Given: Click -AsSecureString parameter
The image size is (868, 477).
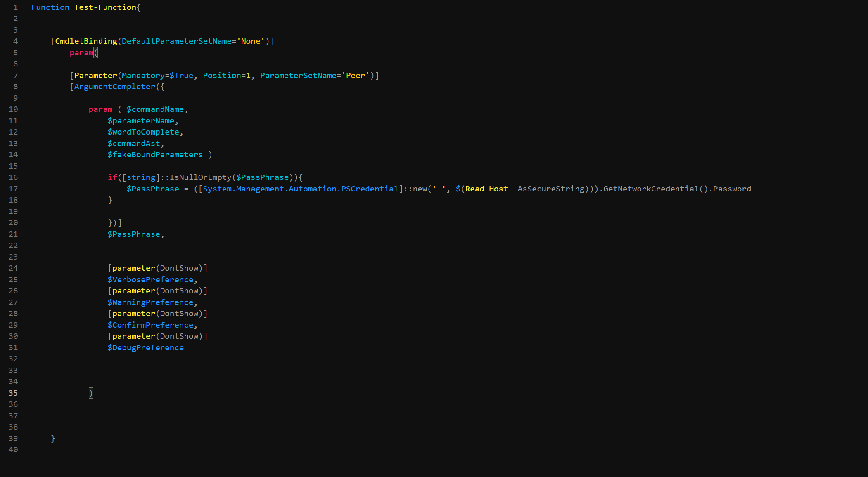Looking at the screenshot, I should tap(549, 189).
